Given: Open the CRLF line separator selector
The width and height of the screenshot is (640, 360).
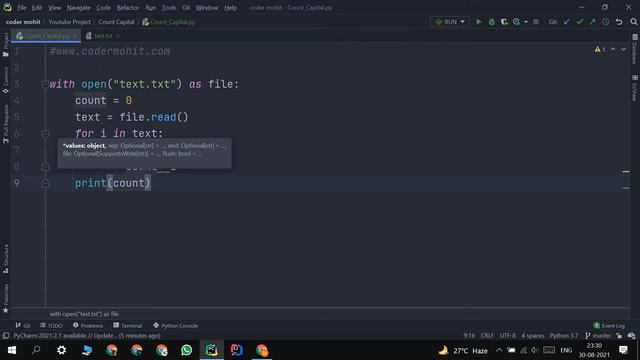Looking at the screenshot, I should pyautogui.click(x=487, y=336).
